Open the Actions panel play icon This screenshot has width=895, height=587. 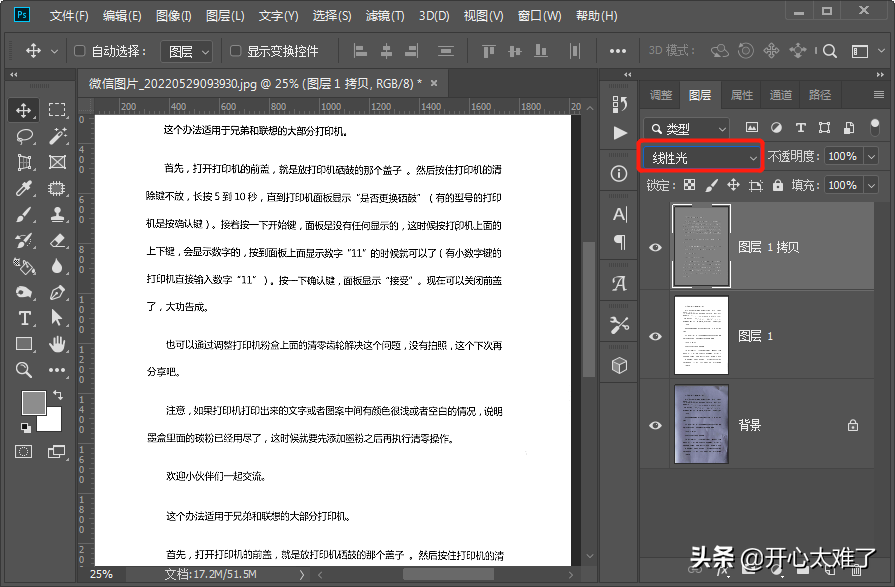(620, 133)
